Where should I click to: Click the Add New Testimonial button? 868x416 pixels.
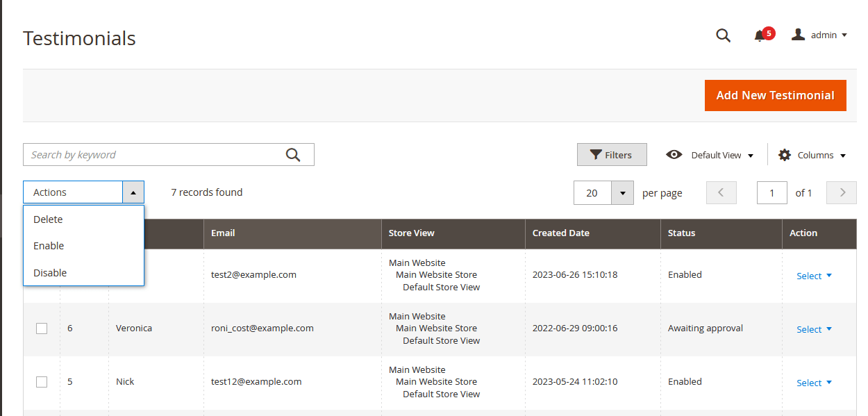click(775, 95)
